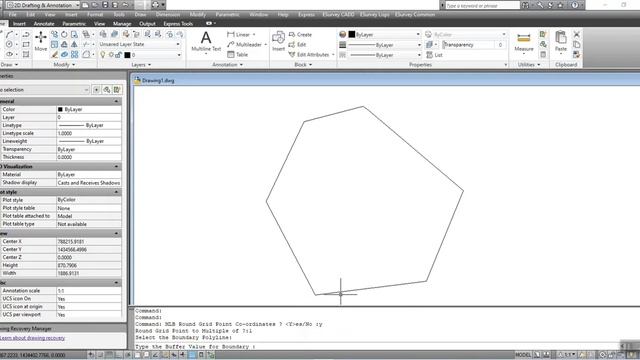Select the Drawing1.dwg document title
Viewport: 640px width, 360px height.
(158, 81)
